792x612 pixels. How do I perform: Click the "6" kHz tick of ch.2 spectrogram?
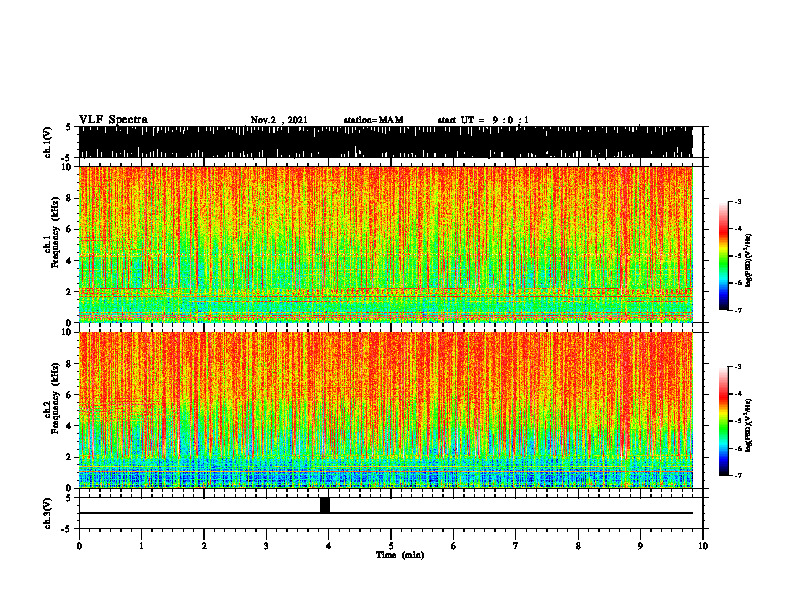70,395
